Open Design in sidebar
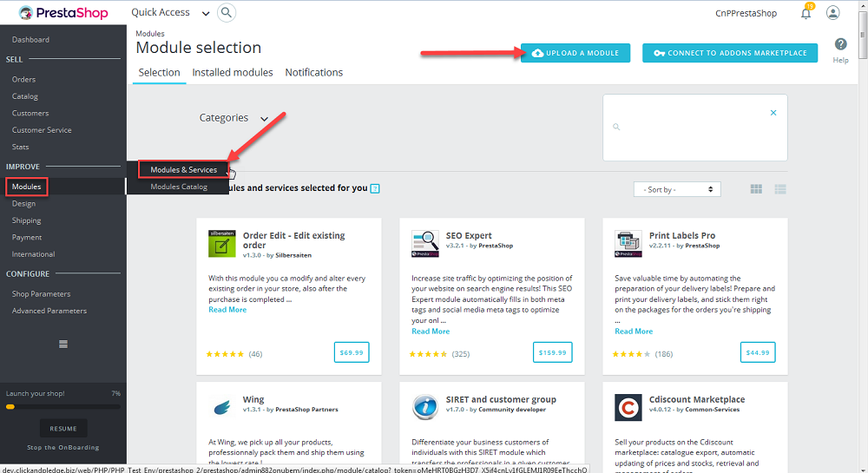 click(23, 204)
